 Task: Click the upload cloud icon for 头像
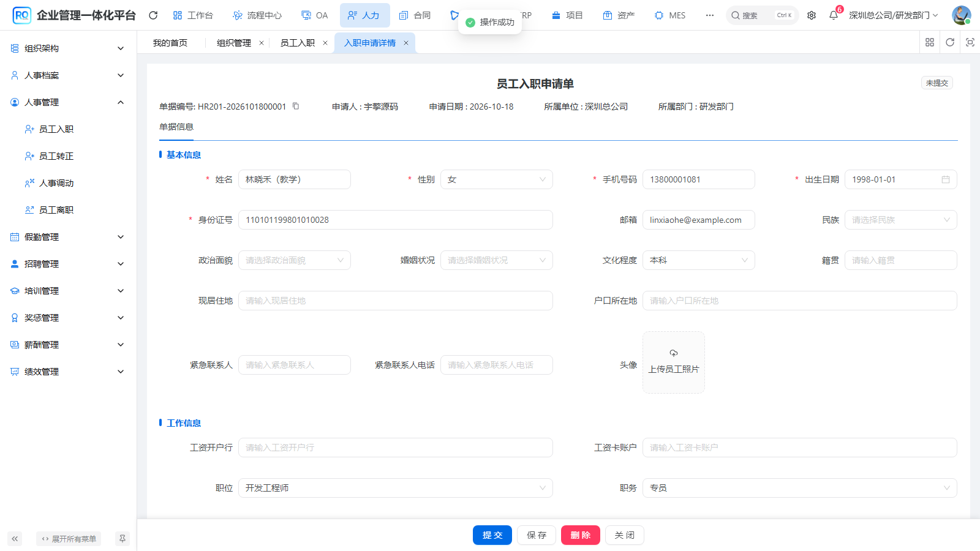tap(674, 353)
